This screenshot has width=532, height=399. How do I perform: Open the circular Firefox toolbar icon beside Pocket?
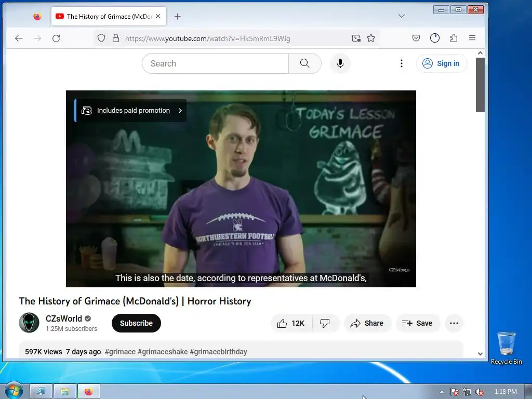(435, 38)
